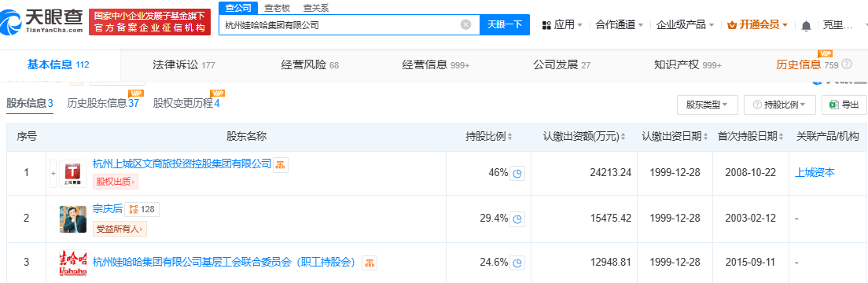The image size is (868, 283).
Task: Open the notification bell icon
Action: point(806,25)
